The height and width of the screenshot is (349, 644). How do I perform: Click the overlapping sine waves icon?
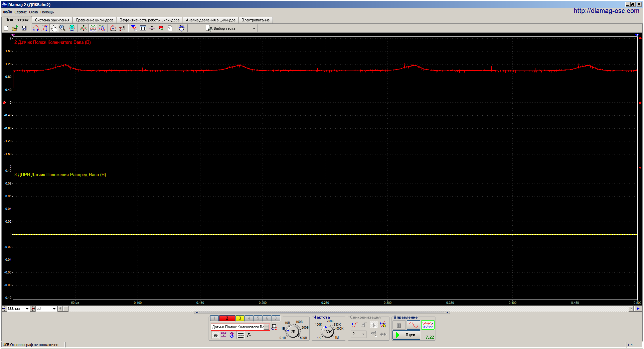click(102, 28)
